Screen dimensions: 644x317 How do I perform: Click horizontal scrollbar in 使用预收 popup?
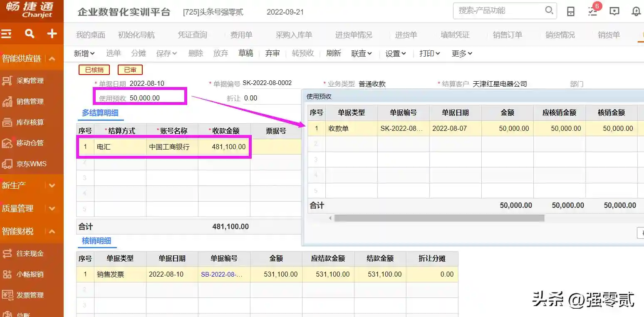click(439, 218)
